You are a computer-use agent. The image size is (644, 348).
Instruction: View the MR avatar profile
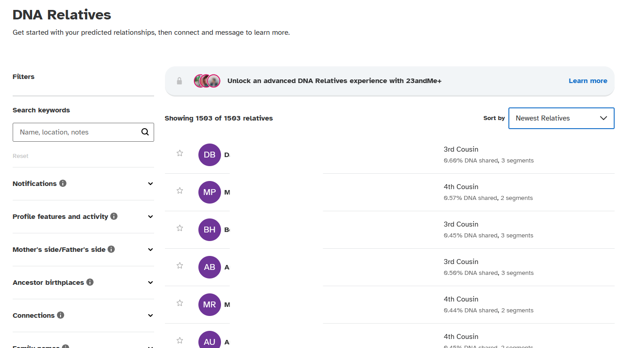click(x=210, y=305)
